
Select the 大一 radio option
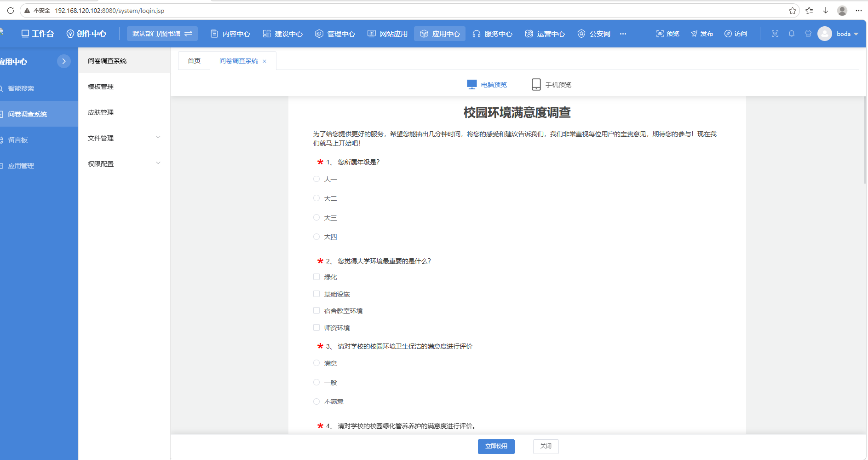[x=316, y=179]
